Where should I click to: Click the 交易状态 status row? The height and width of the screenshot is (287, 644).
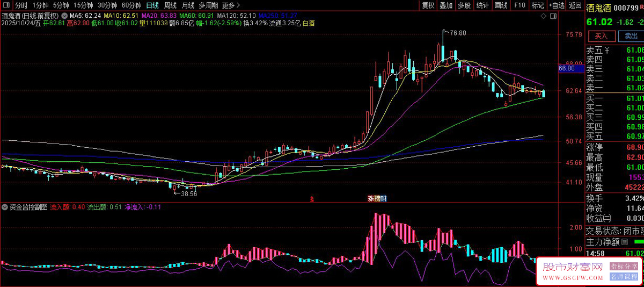615,231
